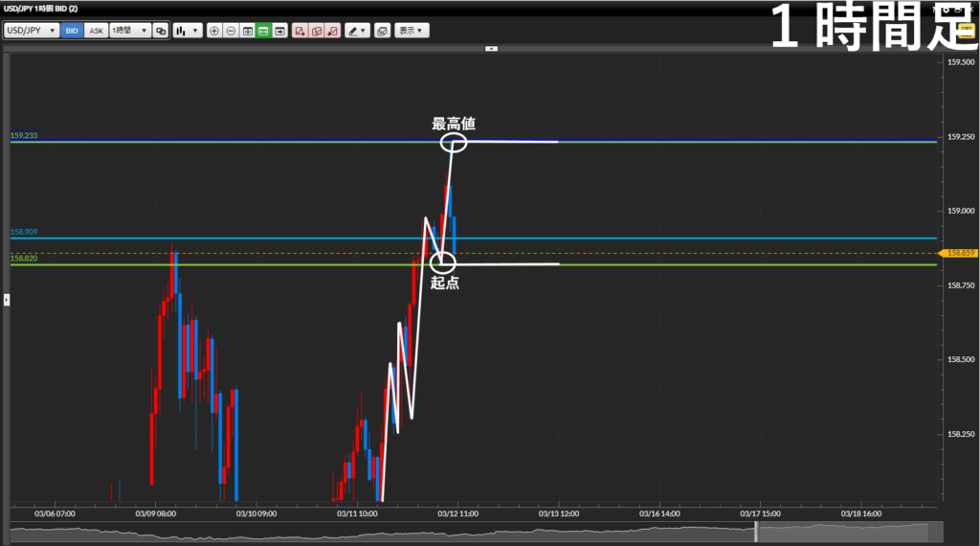Click the zoom in magnifier icon
Screen dimensions: 980x546
213,31
